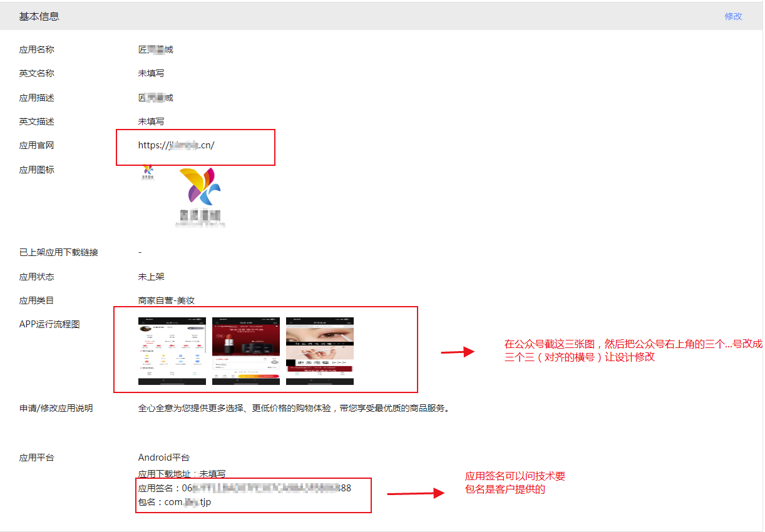The width and height of the screenshot is (765, 532).
Task: Click the large colorful app logo
Action: [x=200, y=195]
